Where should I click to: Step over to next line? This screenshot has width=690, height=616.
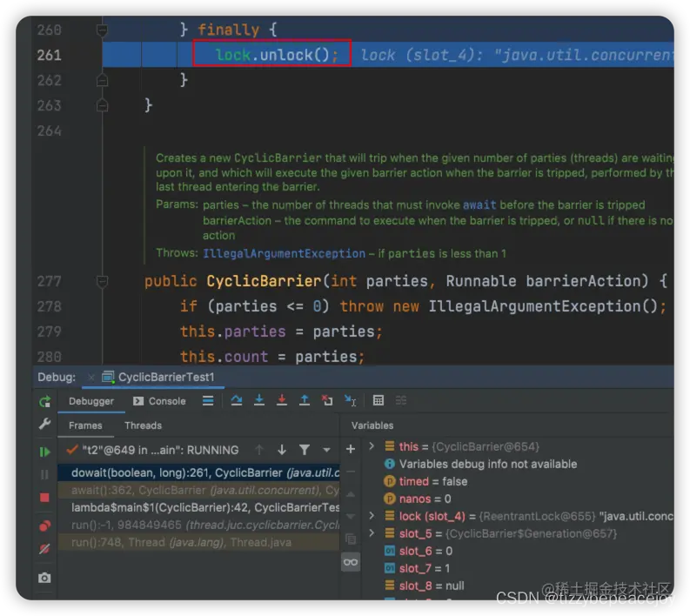coord(237,400)
